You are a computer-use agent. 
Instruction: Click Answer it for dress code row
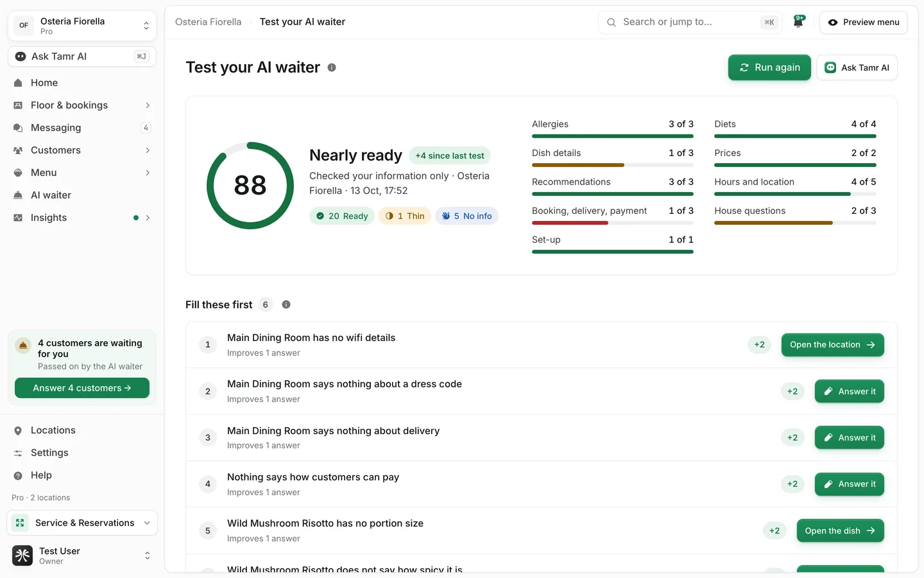click(x=849, y=391)
